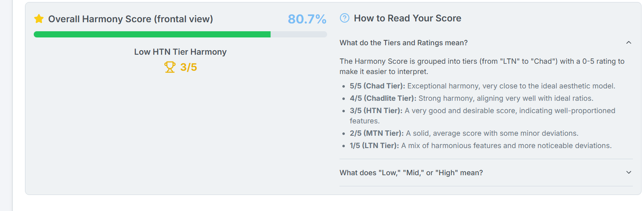Collapse the Tiers and Ratings section chevron

(x=628, y=43)
